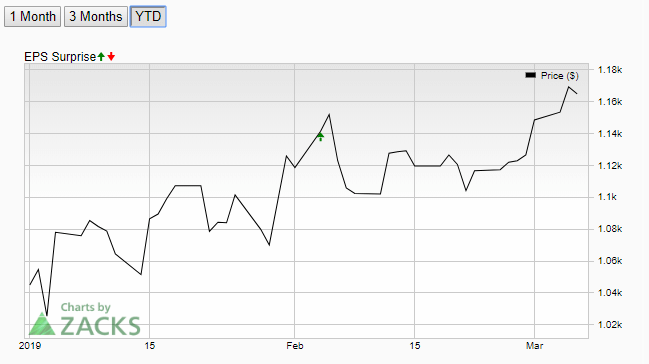
Task: Click the early February price peak on the line
Action: 329,115
